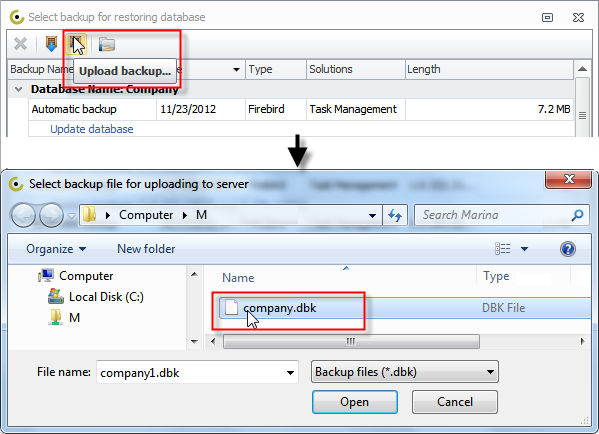Collapse the Database Name: Company group

18,89
